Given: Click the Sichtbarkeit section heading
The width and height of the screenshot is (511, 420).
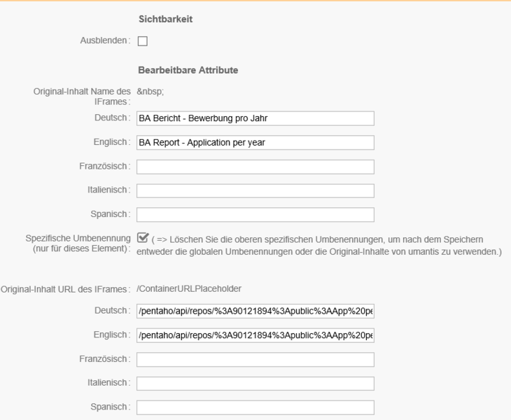Looking at the screenshot, I should pyautogui.click(x=165, y=20).
